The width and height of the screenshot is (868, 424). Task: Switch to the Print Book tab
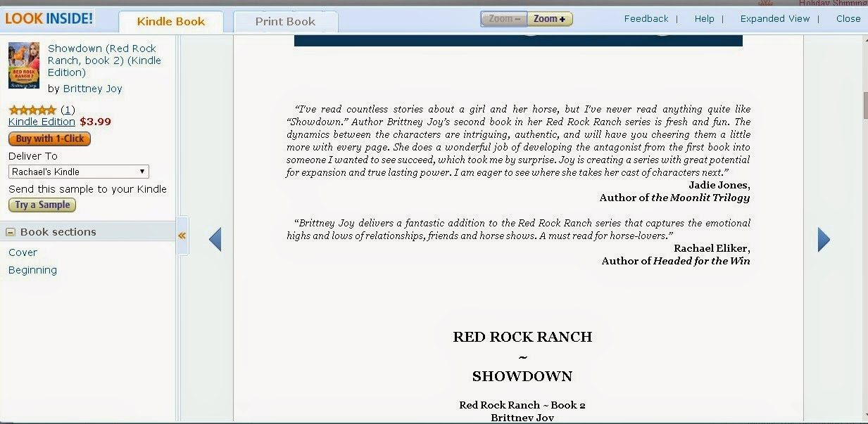(285, 22)
